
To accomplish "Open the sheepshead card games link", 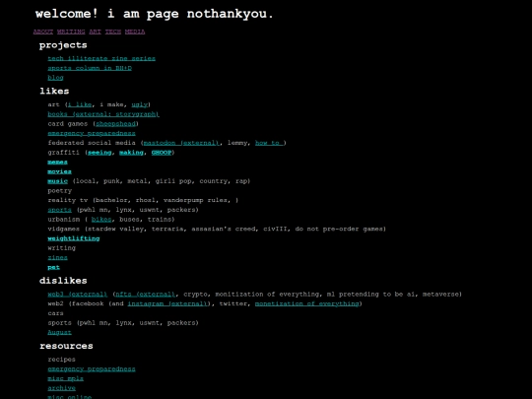I will click(115, 123).
